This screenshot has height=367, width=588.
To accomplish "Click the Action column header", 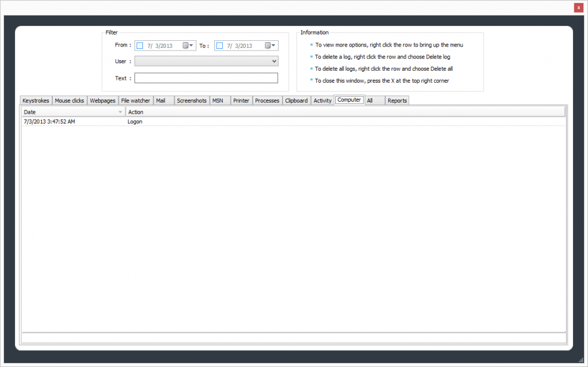I will click(345, 112).
